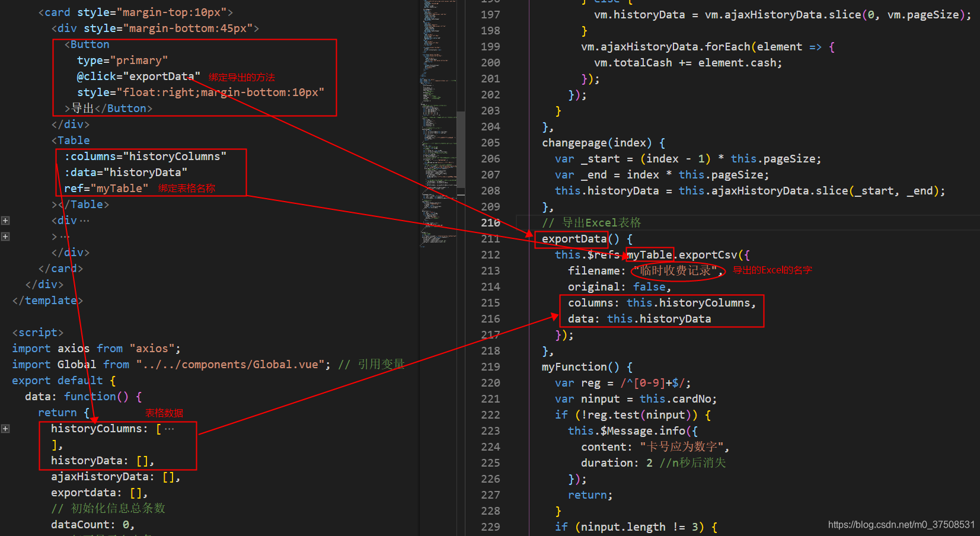Click 'if (ninput.length != 3)' line
This screenshot has height=536, width=980.
636,527
